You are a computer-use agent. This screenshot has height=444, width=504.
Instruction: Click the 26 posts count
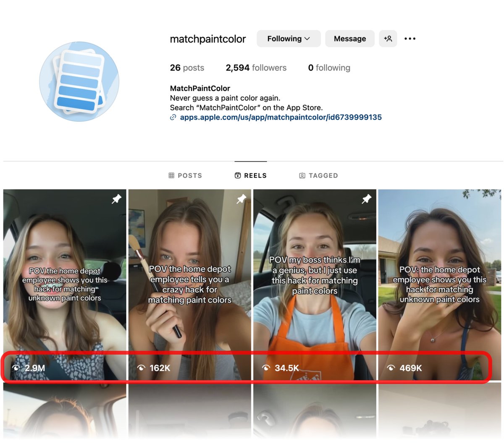point(187,68)
